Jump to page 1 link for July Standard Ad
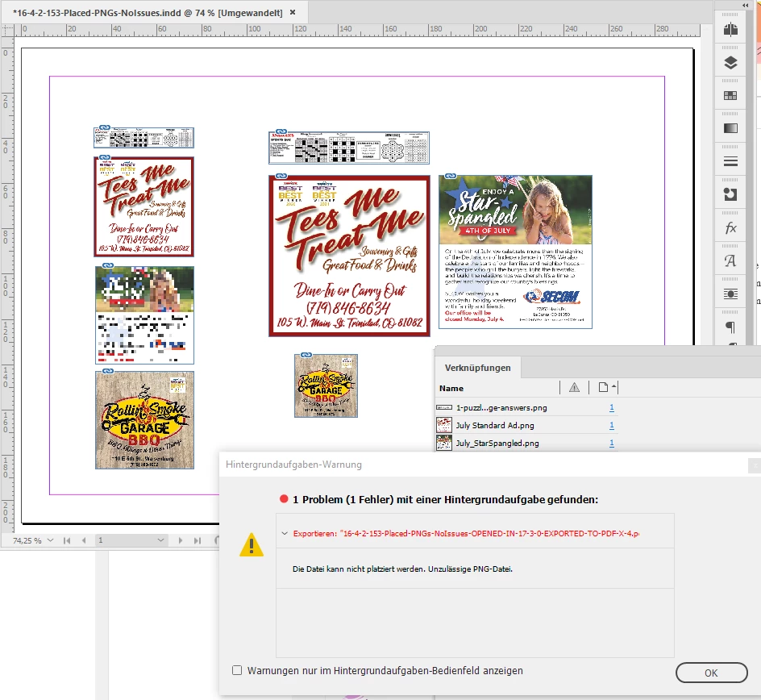 click(x=612, y=425)
